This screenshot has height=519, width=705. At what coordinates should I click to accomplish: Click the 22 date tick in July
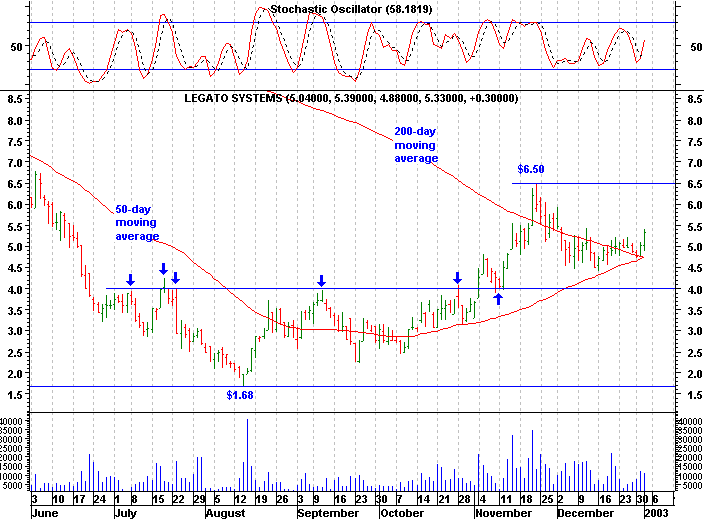coord(178,499)
